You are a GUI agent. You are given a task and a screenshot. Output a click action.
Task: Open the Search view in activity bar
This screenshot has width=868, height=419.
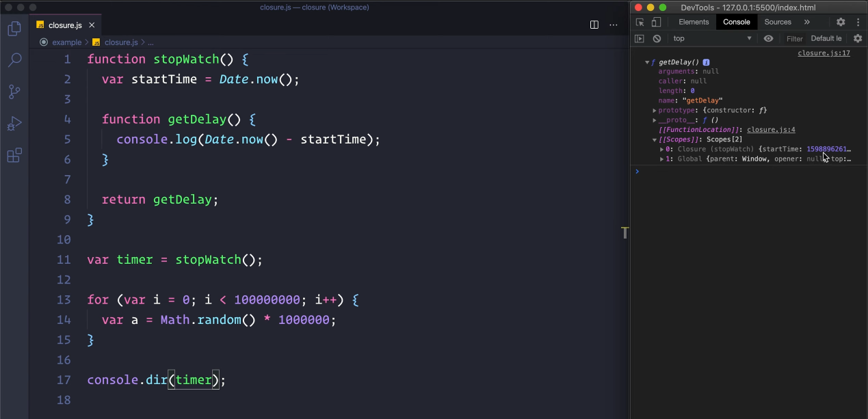point(14,60)
